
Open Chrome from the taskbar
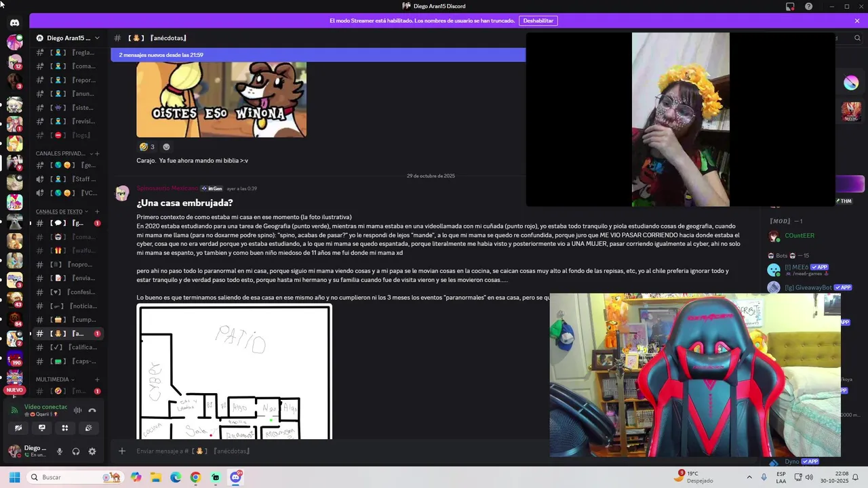[x=195, y=477]
